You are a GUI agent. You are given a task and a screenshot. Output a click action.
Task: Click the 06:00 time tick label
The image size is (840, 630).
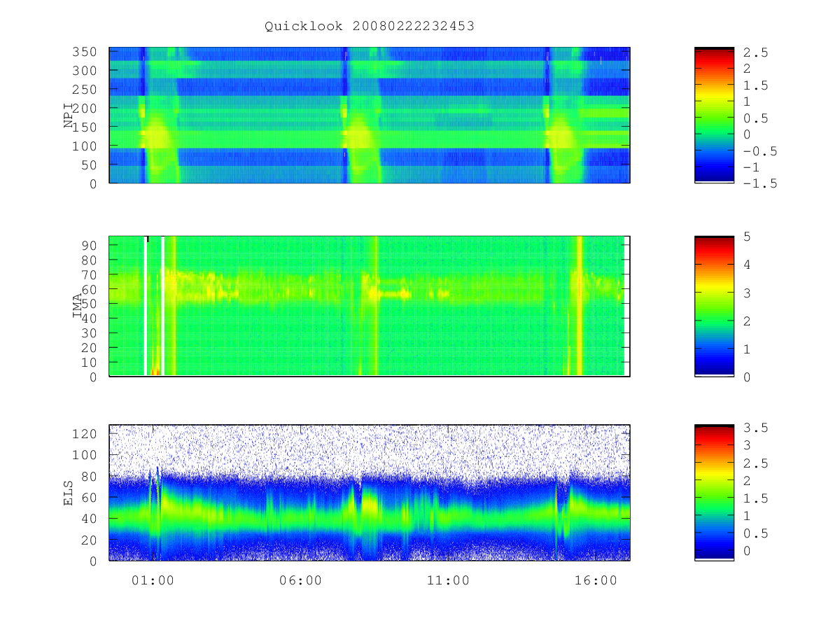pyautogui.click(x=300, y=580)
